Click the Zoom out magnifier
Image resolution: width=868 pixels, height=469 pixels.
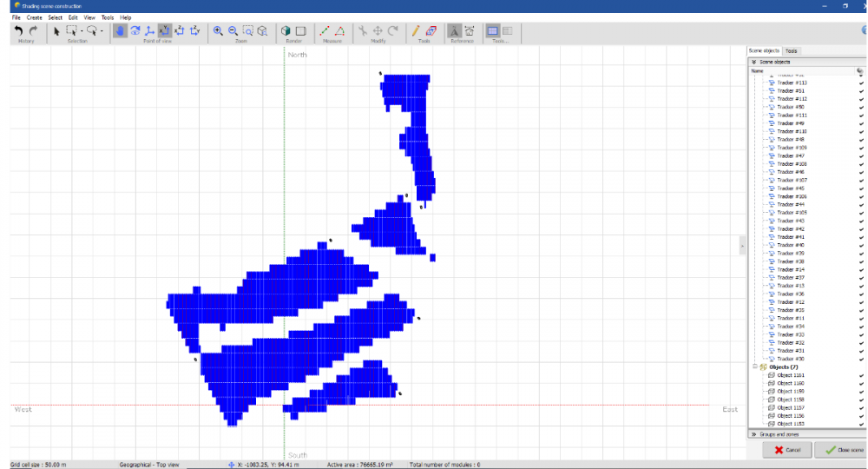coord(233,30)
